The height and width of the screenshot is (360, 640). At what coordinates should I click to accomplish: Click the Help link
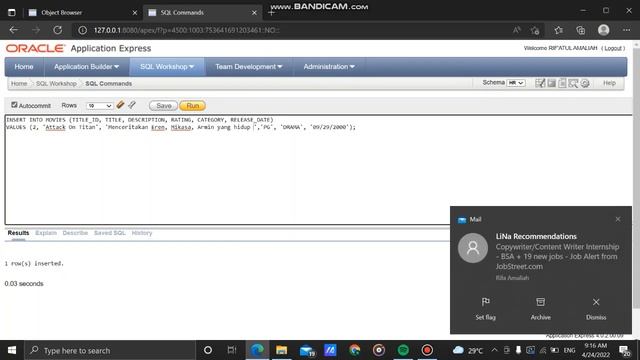point(609,83)
